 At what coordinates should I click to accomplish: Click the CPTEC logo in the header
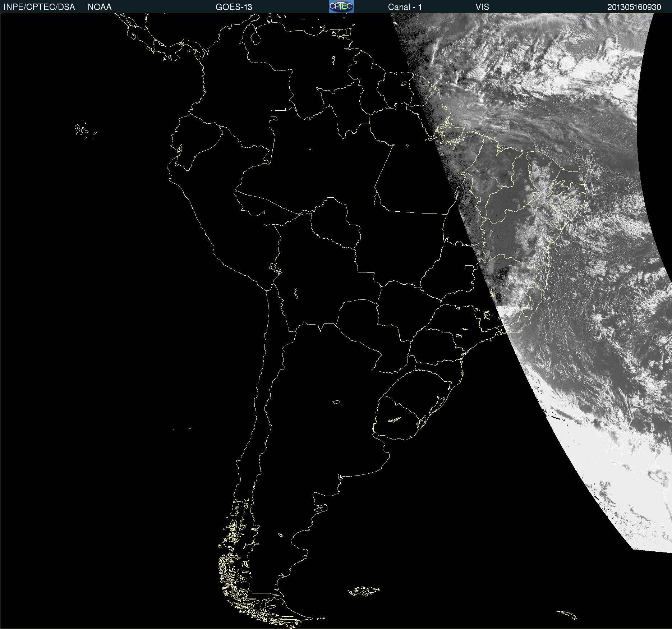coord(341,6)
